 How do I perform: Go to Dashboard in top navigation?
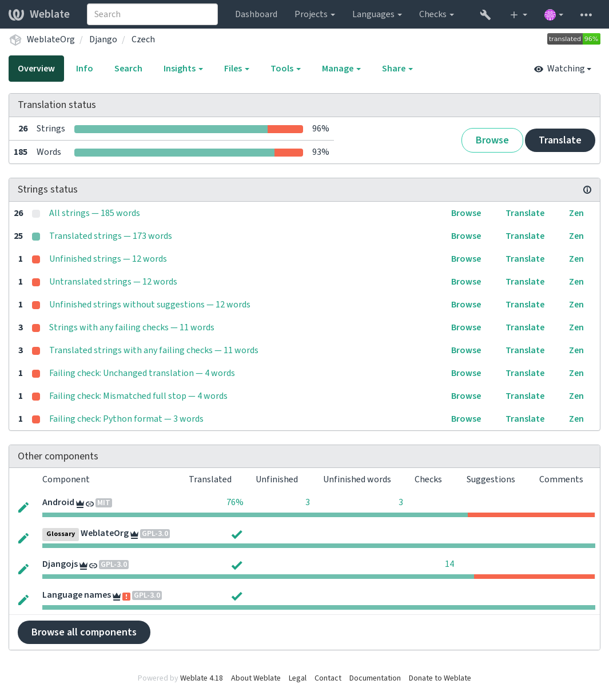(256, 14)
